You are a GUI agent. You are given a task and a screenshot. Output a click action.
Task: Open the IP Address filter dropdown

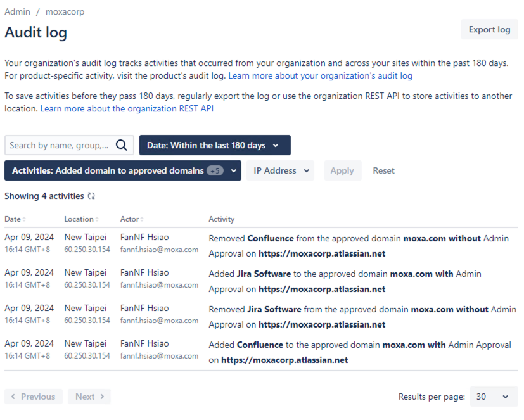tap(281, 171)
